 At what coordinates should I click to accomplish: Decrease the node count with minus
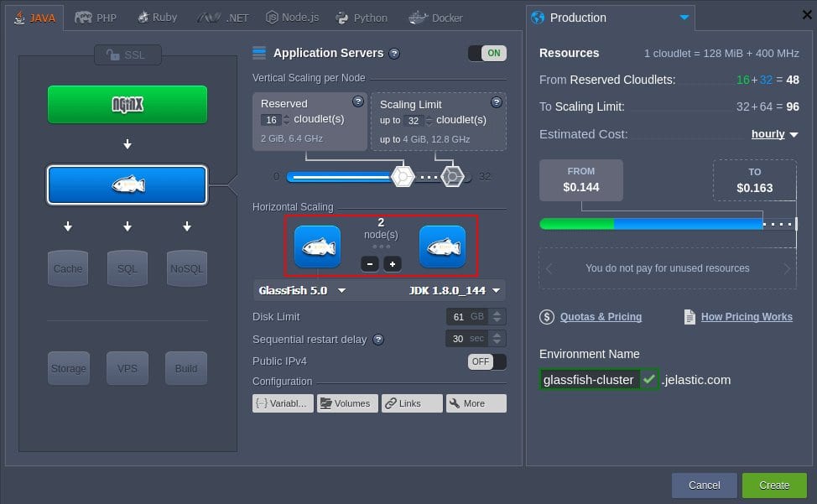pos(370,264)
